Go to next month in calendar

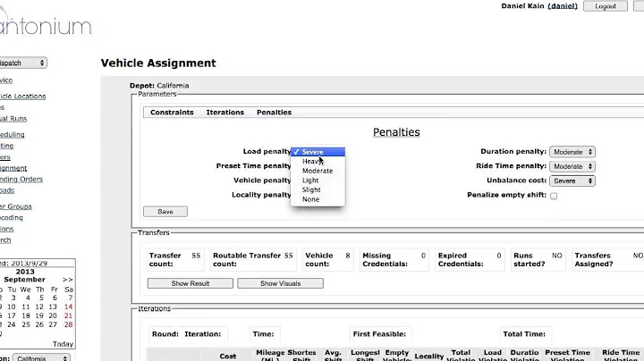[x=68, y=280]
